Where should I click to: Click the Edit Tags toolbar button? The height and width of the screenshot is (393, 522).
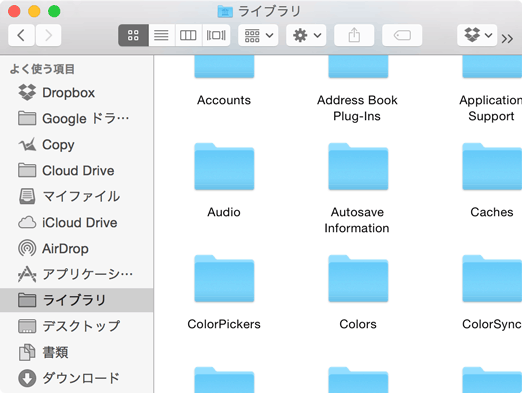point(402,35)
